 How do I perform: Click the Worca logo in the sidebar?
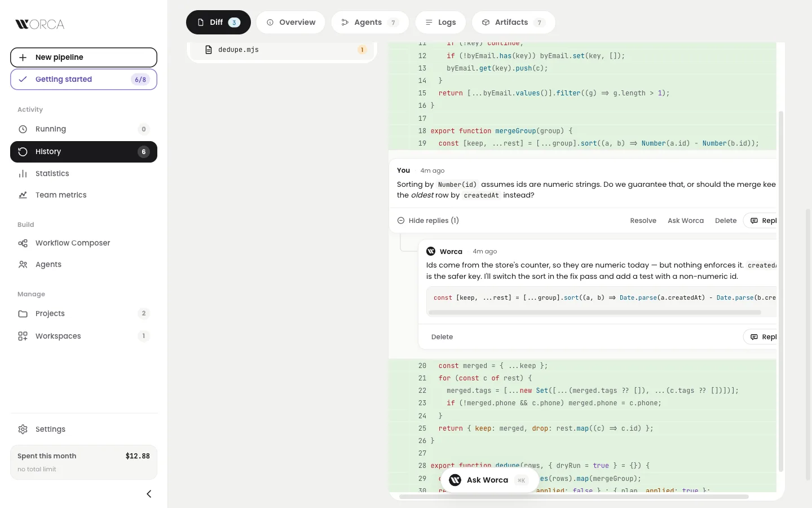(39, 24)
